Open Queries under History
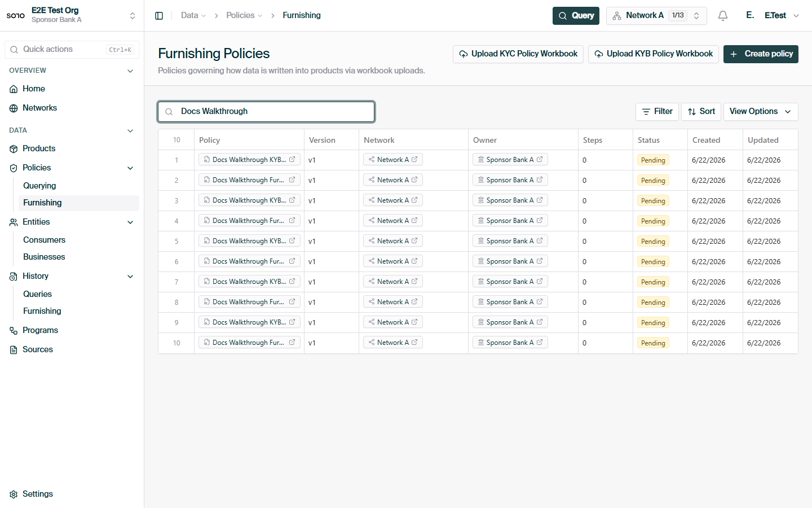This screenshot has height=508, width=812. point(37,294)
